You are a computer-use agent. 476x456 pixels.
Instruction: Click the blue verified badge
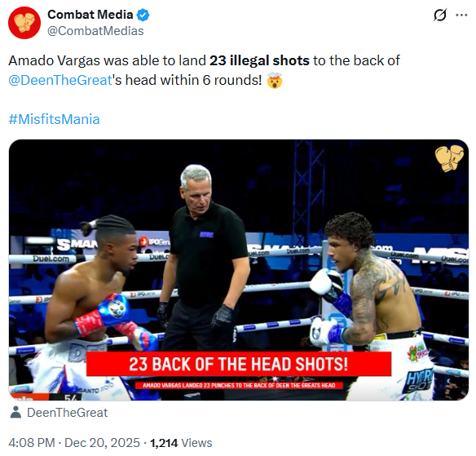[143, 15]
